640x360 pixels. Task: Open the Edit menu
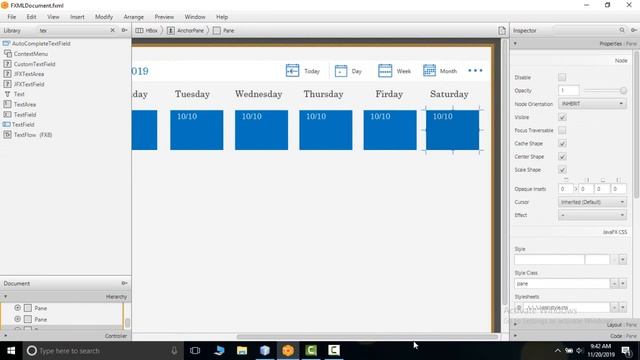coord(31,17)
